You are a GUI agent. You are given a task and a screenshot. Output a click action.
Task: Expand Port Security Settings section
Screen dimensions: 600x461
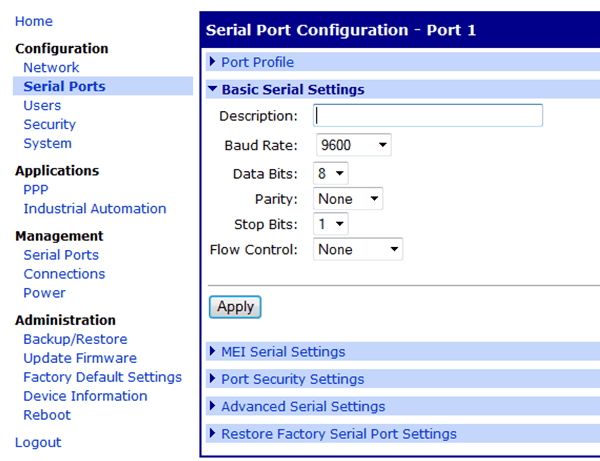[292, 380]
